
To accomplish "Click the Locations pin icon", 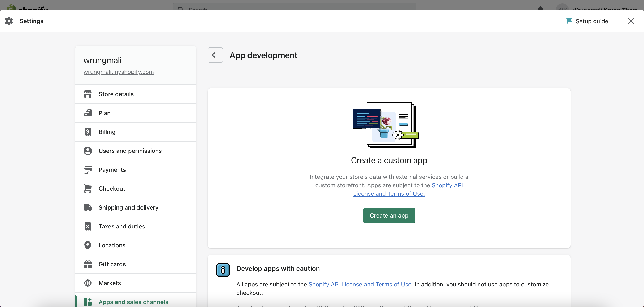I will [x=88, y=245].
